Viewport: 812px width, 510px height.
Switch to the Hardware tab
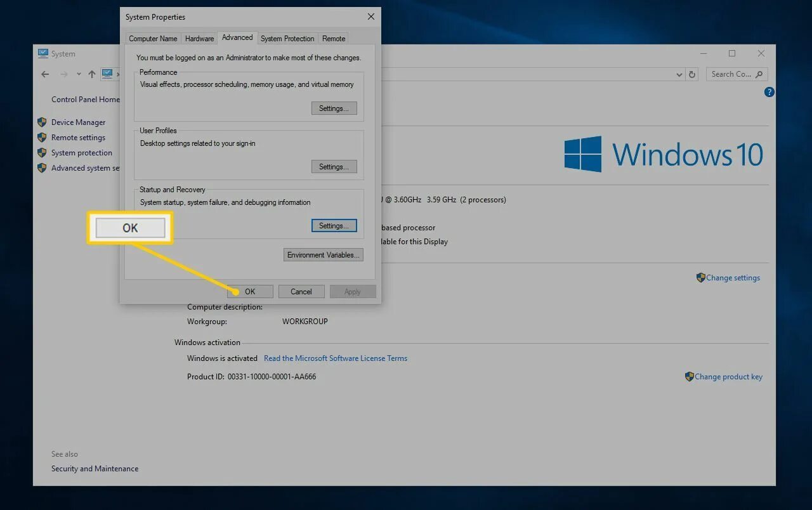[x=199, y=39]
